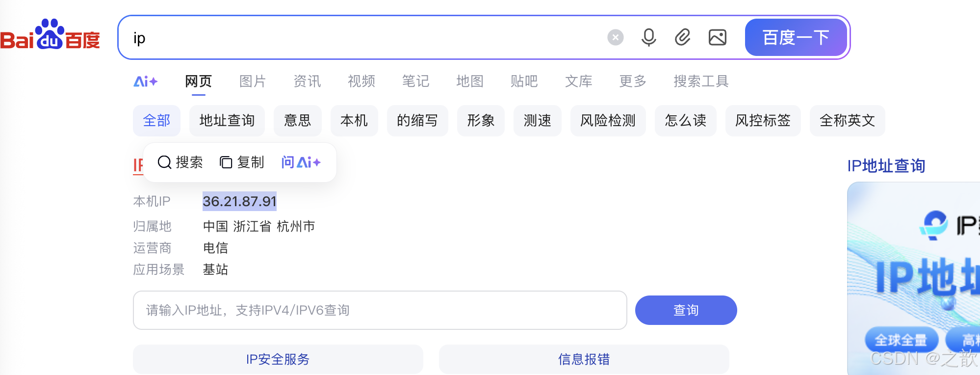Focus the IP address query input field
The image size is (980, 375).
click(380, 310)
